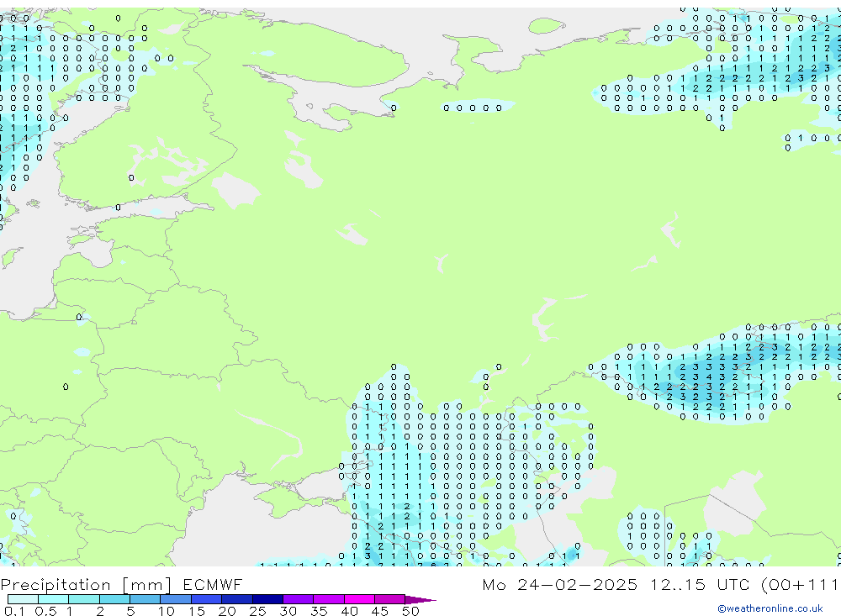Click legend value label '0.5'
This screenshot has width=841, height=616.
(45, 611)
